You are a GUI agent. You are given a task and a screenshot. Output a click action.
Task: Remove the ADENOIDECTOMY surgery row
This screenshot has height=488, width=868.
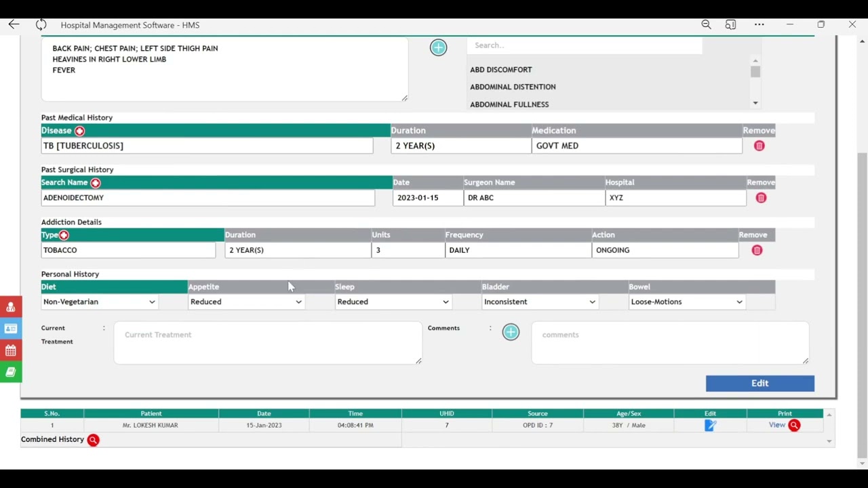761,198
